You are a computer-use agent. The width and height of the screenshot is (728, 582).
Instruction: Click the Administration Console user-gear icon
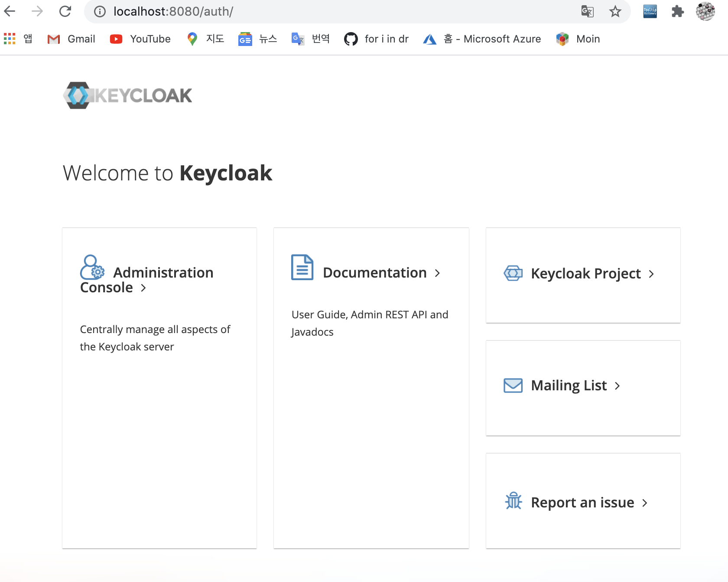[x=92, y=267]
